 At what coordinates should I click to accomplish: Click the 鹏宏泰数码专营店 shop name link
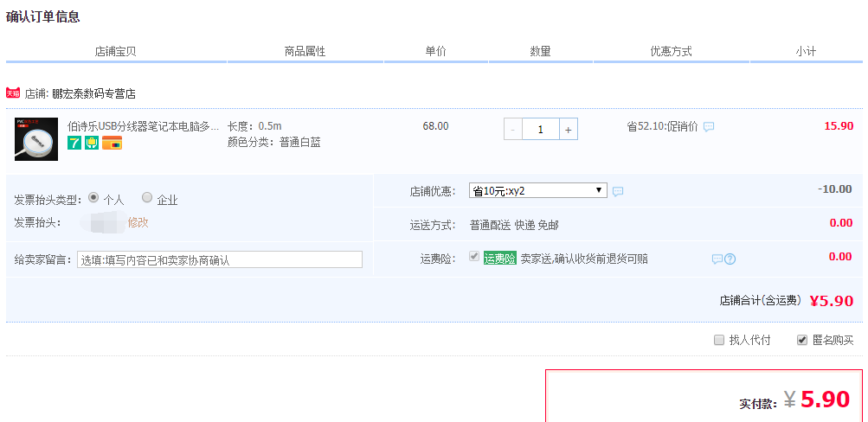(93, 93)
